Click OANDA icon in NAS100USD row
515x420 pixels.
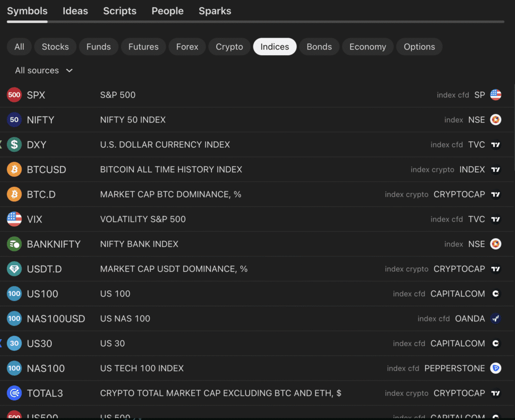495,319
